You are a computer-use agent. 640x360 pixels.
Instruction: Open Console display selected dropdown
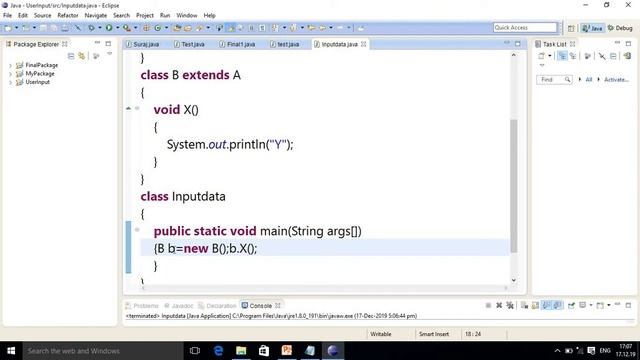point(591,305)
